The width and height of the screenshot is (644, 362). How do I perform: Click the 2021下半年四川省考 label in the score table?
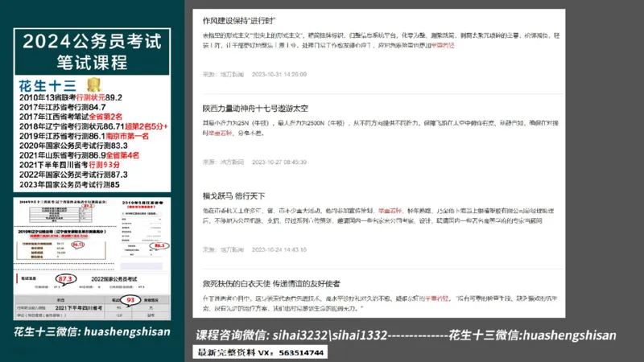tap(78, 308)
